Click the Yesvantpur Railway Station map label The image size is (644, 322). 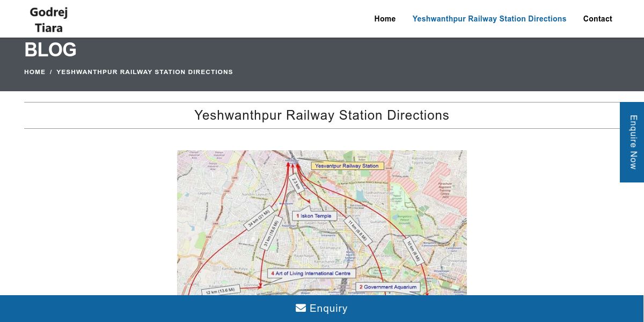pyautogui.click(x=347, y=166)
